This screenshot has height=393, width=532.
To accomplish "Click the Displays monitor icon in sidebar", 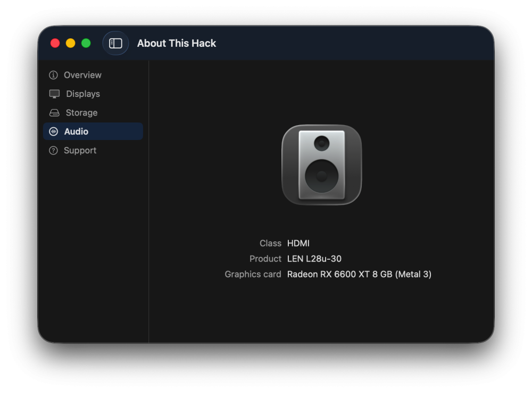I will (54, 94).
